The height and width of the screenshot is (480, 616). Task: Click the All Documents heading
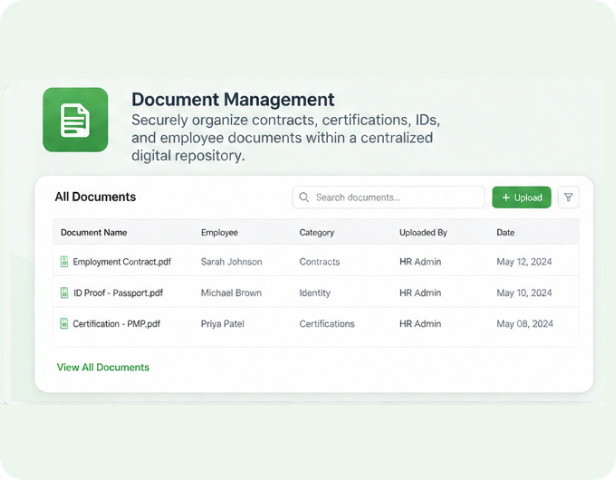(x=95, y=197)
